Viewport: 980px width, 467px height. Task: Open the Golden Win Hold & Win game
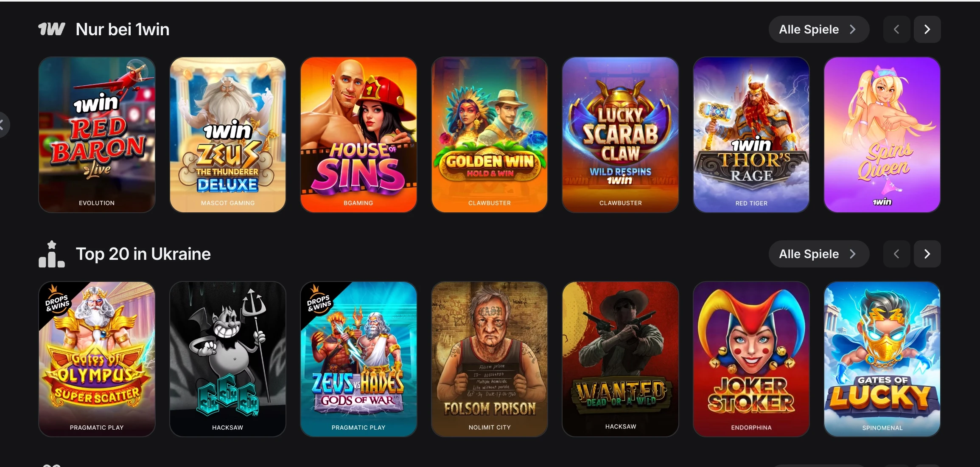490,135
